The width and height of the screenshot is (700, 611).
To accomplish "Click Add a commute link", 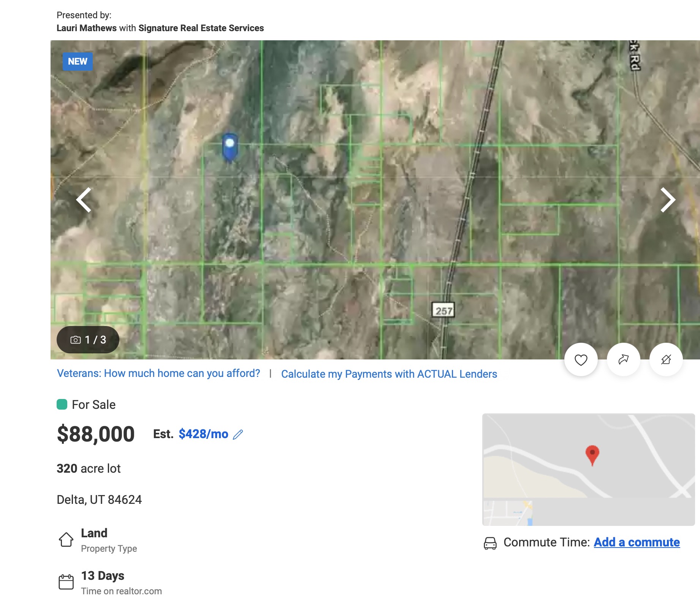I will [637, 542].
